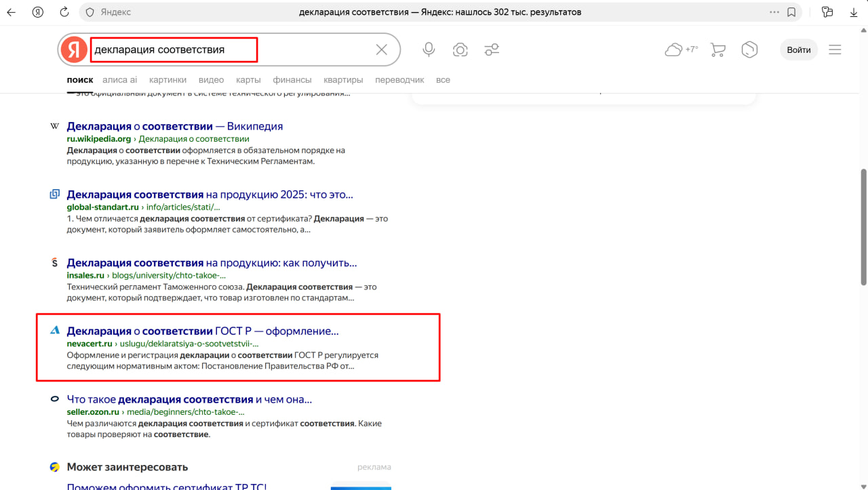Click the snippet starting 'Оформление и регистрация декларации'
This screenshot has width=868, height=490.
tap(222, 361)
